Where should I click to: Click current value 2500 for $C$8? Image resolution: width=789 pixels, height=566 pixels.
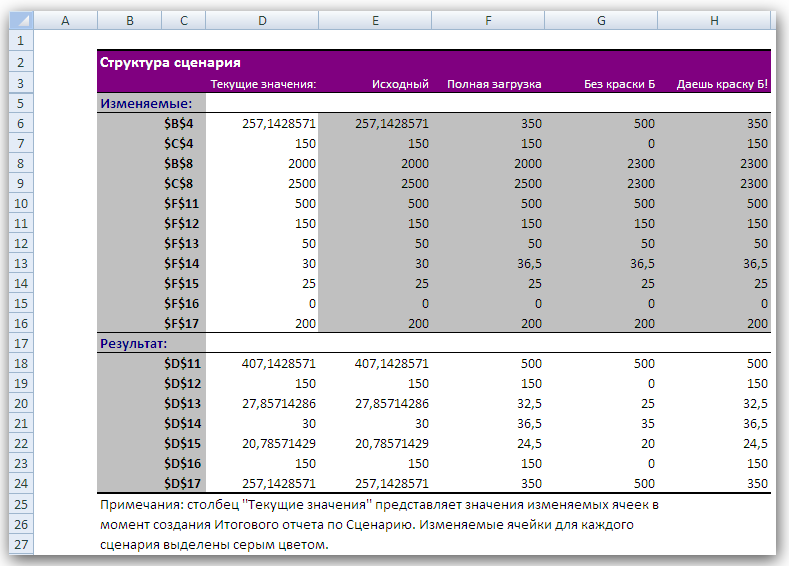tap(302, 184)
